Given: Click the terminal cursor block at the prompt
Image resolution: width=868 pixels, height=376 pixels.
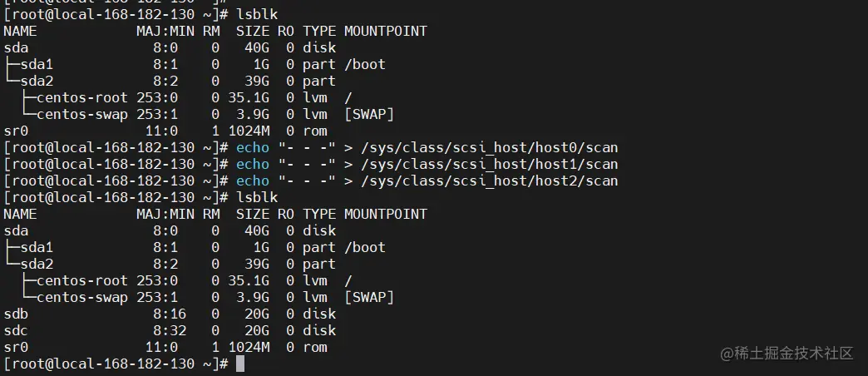Looking at the screenshot, I should [x=240, y=364].
